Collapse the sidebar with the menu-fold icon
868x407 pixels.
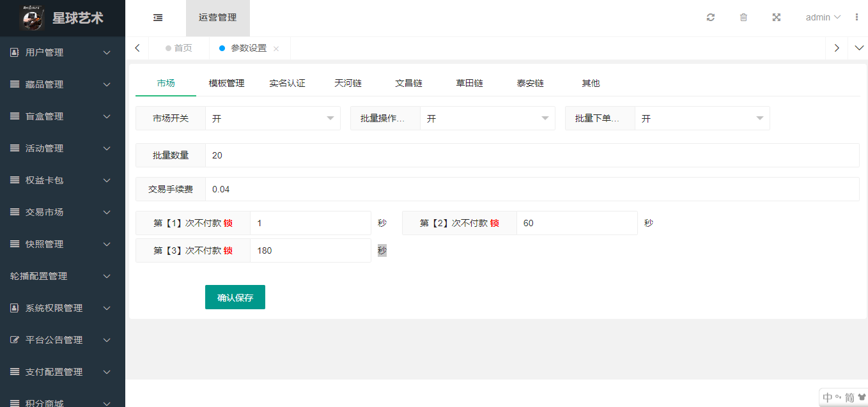[x=158, y=18]
